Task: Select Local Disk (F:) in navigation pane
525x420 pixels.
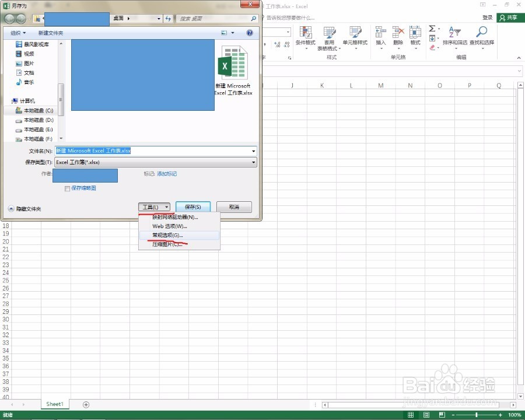Action: [x=34, y=139]
